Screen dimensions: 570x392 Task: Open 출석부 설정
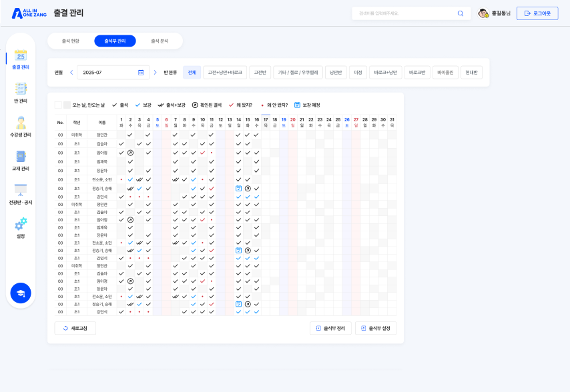click(x=376, y=328)
